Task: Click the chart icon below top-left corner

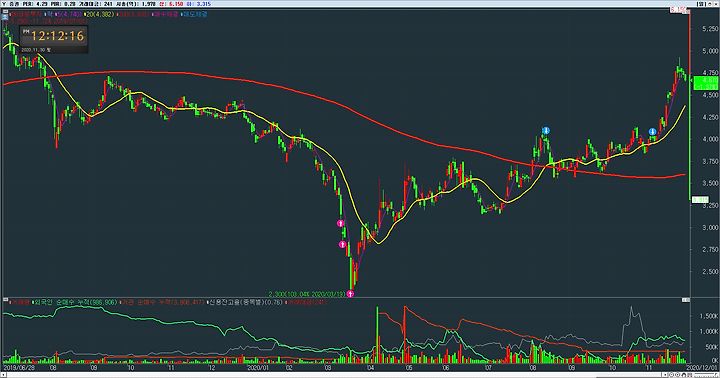Action: [5, 17]
